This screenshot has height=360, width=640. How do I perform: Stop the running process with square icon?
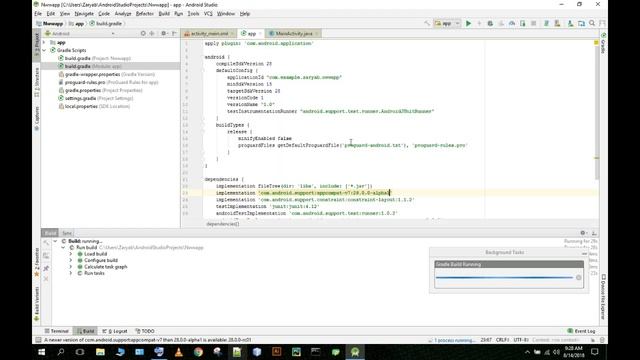[533, 24]
